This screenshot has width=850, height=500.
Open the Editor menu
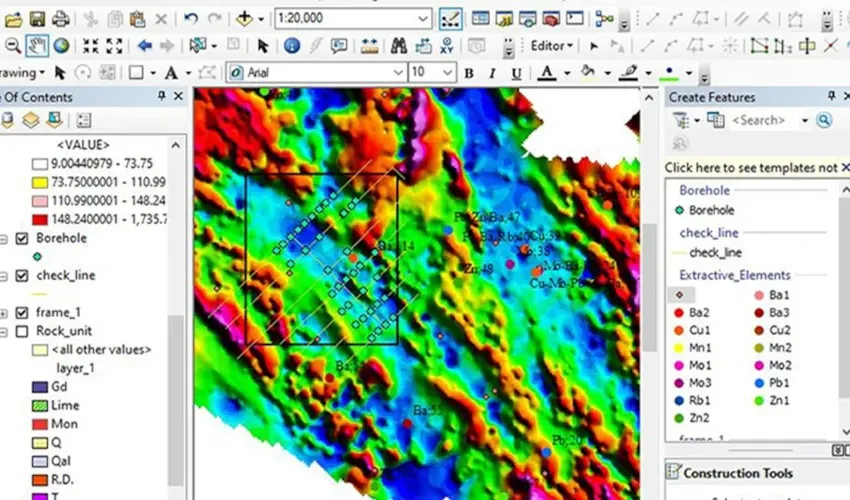551,45
